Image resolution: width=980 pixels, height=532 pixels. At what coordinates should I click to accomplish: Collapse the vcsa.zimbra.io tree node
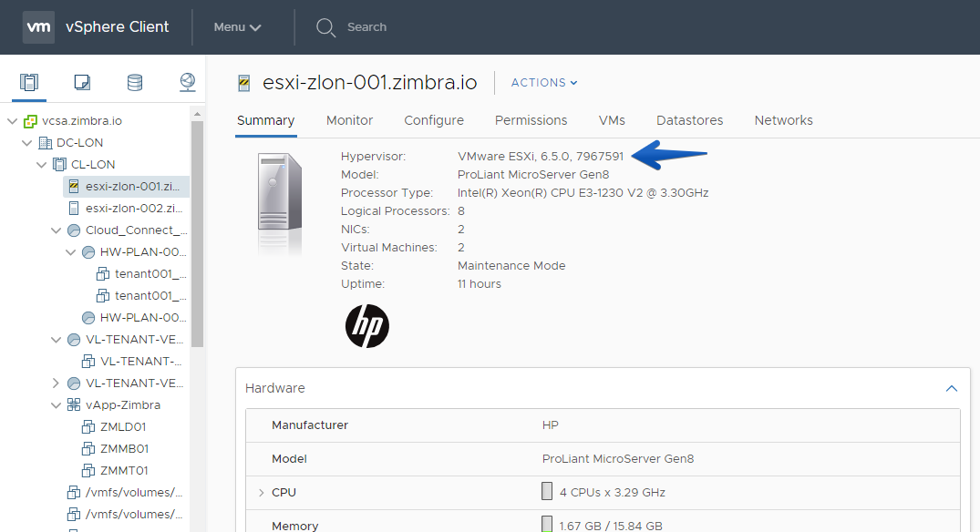click(x=13, y=121)
